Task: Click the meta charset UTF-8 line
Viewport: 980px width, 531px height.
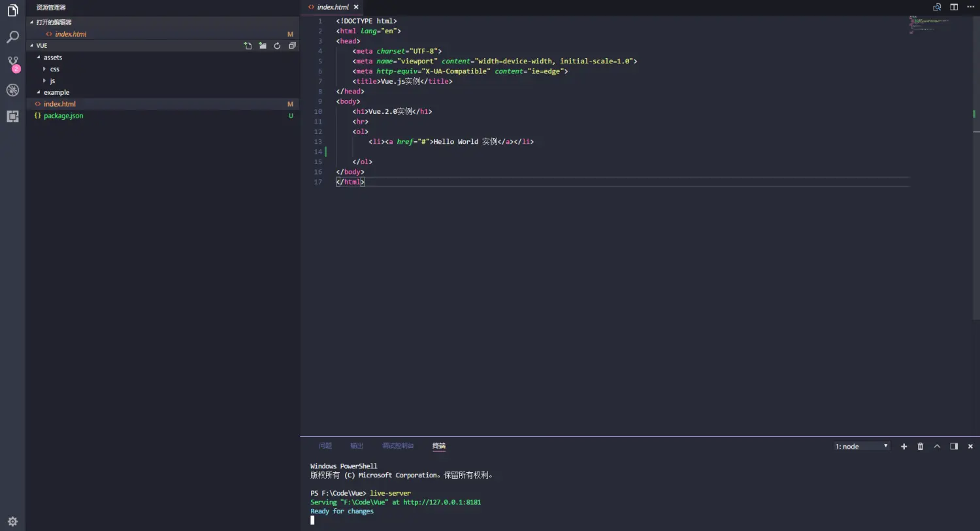Action: tap(397, 51)
